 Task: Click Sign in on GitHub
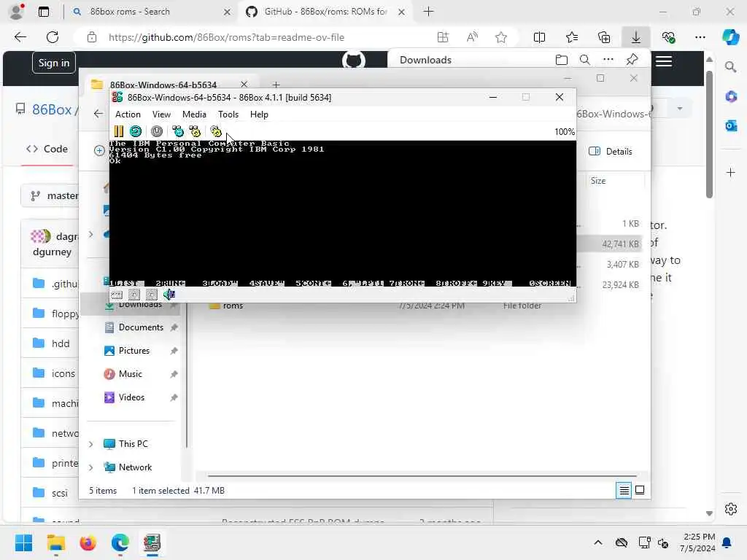54,63
